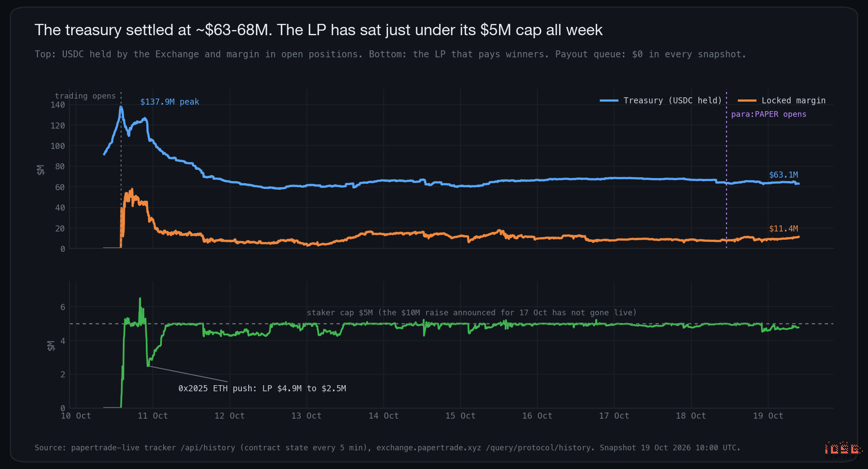Click the 15 Oct axis label
The image size is (868, 469).
(460, 416)
